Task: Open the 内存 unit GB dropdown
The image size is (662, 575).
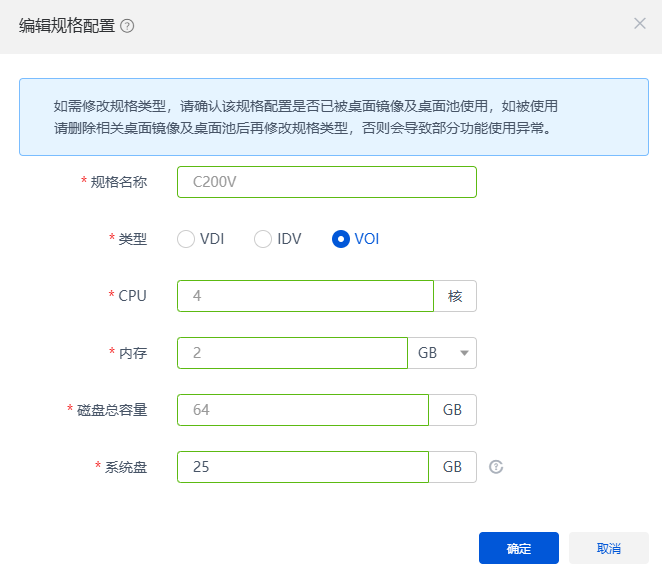Action: (x=442, y=353)
